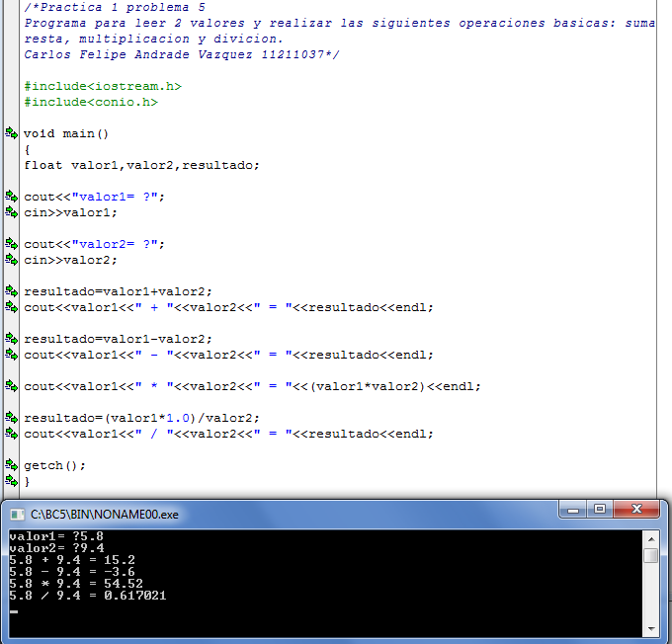Close the NONAME00.exe console window
Viewport: 672px width, 644px height.
pyautogui.click(x=636, y=510)
